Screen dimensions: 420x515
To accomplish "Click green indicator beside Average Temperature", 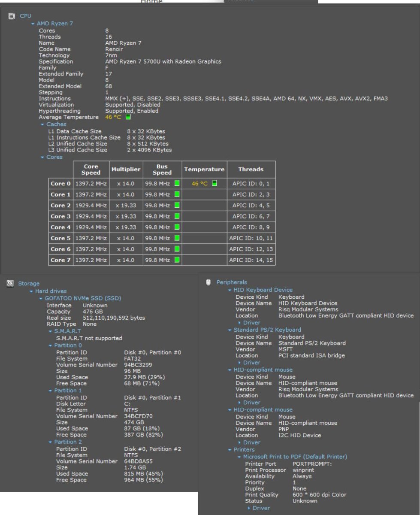I will click(x=128, y=117).
